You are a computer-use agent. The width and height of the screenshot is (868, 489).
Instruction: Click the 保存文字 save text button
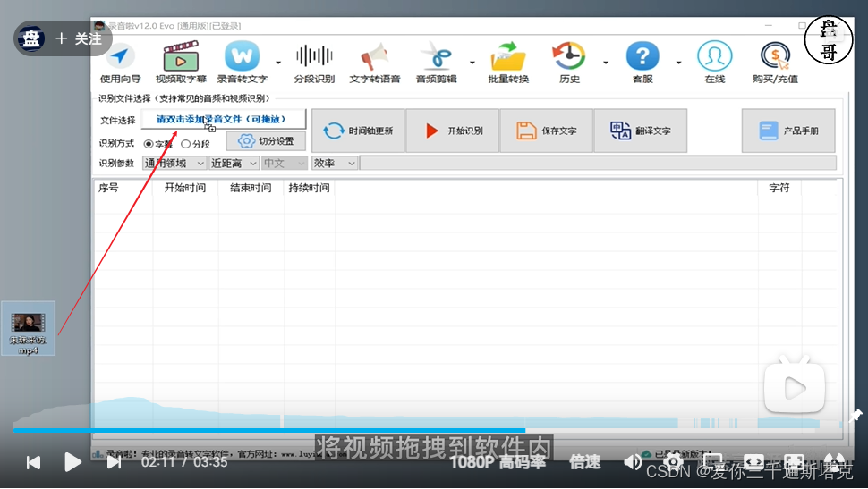point(547,131)
